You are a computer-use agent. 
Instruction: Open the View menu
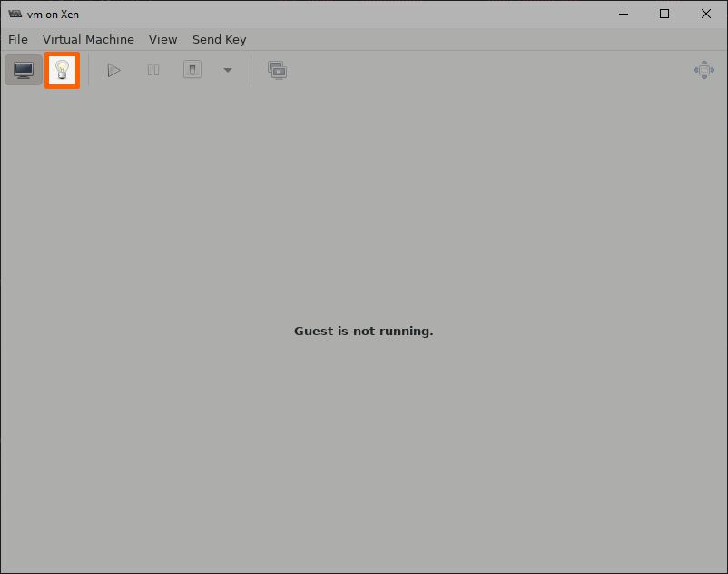163,39
